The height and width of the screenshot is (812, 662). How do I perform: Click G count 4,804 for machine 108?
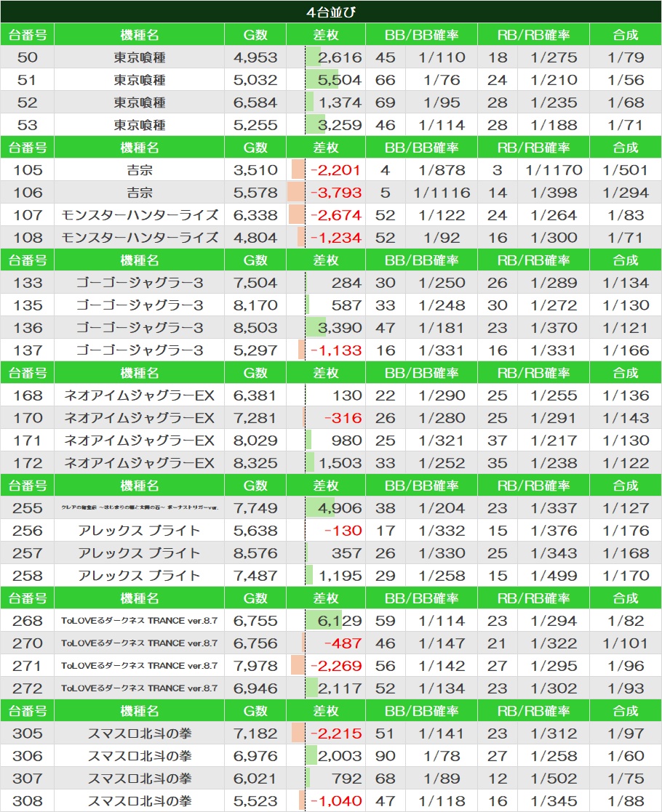click(255, 238)
